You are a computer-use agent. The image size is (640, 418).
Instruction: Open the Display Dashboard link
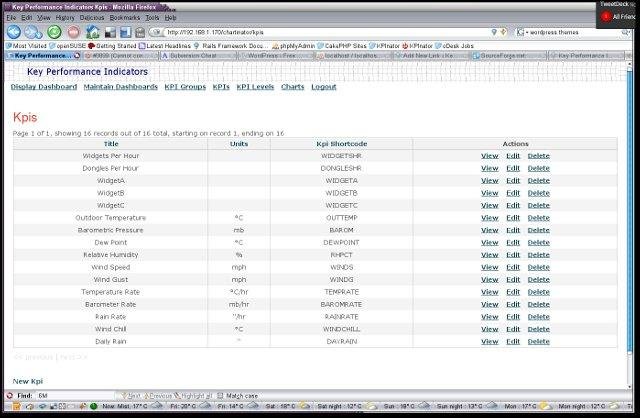tap(44, 87)
